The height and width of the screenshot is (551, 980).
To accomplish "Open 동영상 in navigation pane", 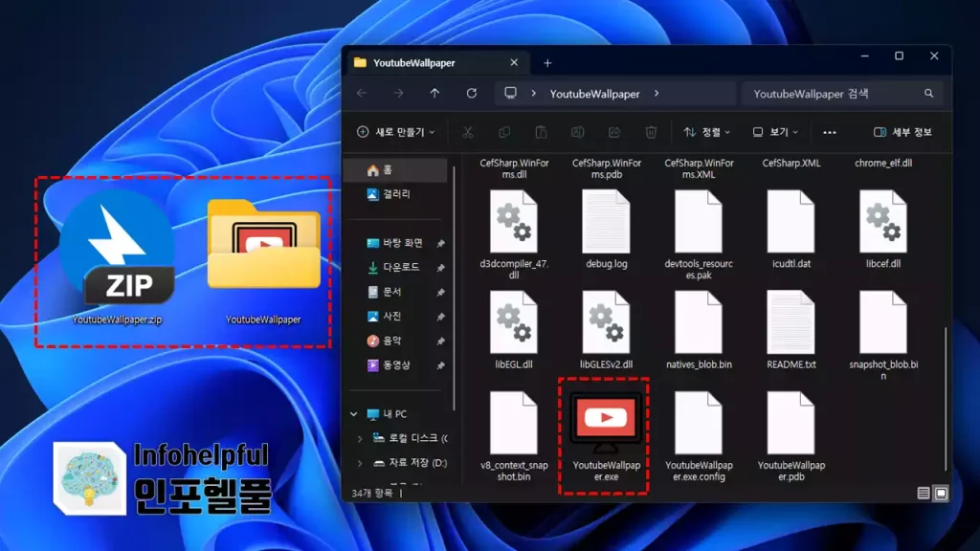I will pyautogui.click(x=395, y=364).
